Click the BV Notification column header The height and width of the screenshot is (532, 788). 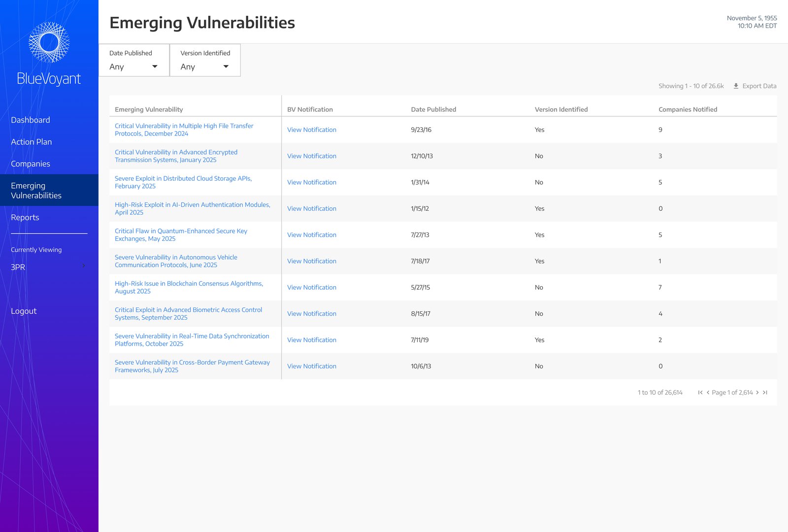310,109
